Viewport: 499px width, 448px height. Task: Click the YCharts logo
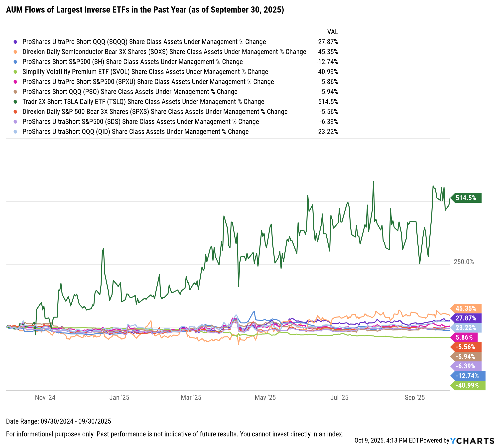point(472,441)
